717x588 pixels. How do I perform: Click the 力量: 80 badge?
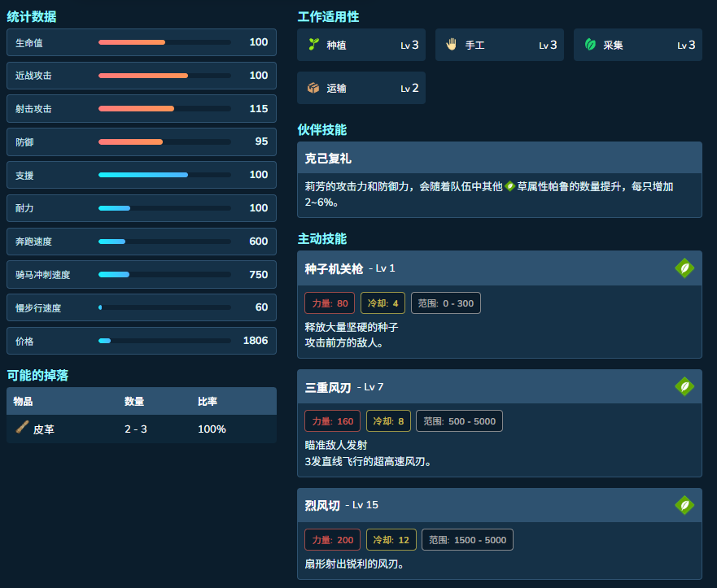pyautogui.click(x=330, y=303)
